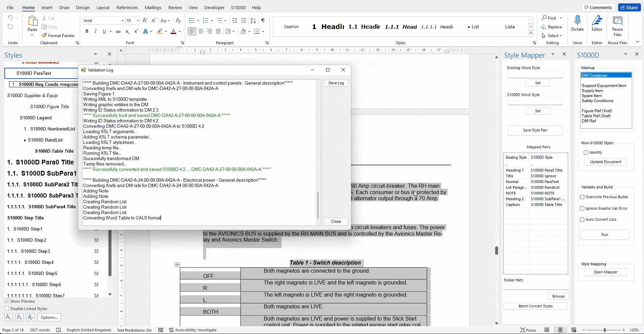Screen dimensions: 644x334
Task: Enable Ignore Graphic Val. Error
Action: [582, 208]
